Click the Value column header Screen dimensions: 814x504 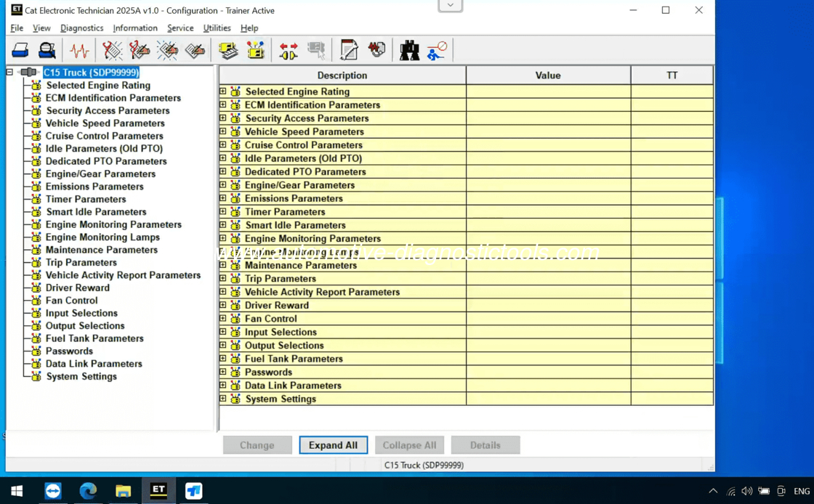(x=548, y=76)
